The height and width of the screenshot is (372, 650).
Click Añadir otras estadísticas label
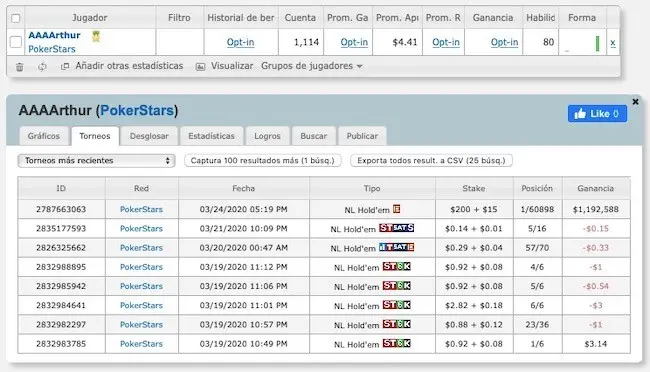129,66
